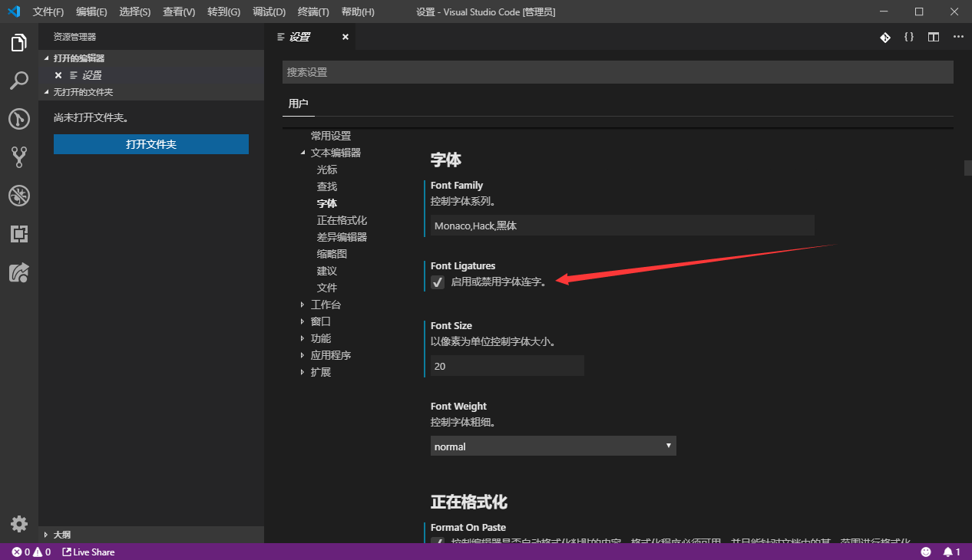Open the Explorer view in activity bar
Screen dimensions: 972x560
pos(19,42)
